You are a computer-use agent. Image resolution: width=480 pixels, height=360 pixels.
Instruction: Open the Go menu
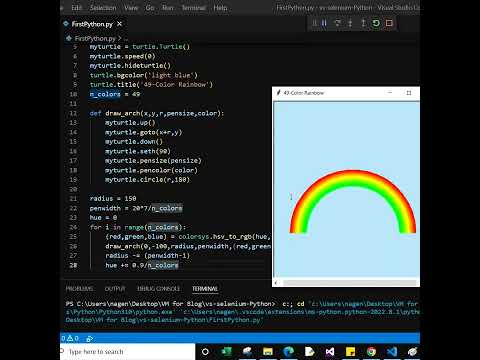pos(150,8)
